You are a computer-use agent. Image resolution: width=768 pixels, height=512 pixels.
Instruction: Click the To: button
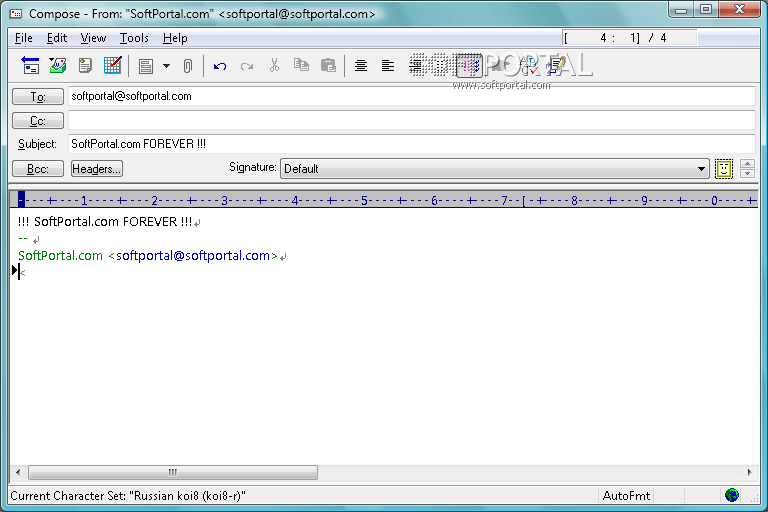(x=38, y=97)
